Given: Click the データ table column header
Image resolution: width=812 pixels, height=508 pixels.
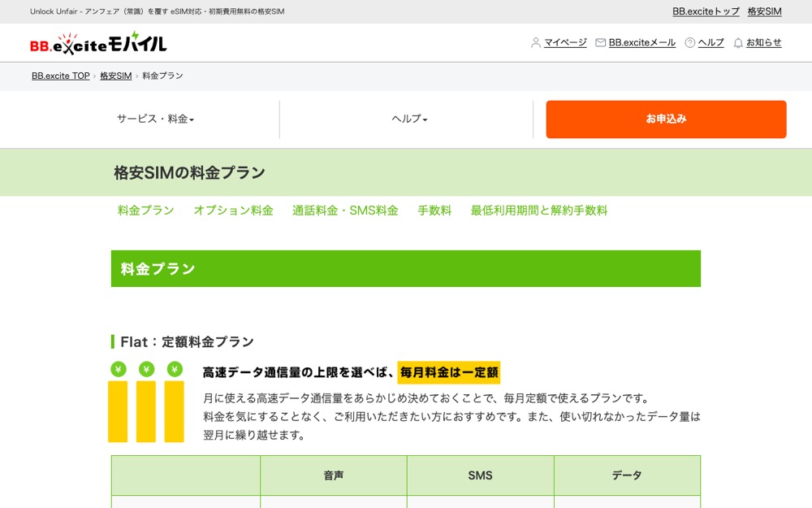Looking at the screenshot, I should point(627,475).
